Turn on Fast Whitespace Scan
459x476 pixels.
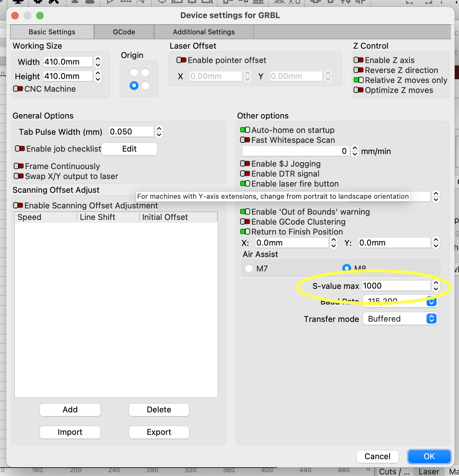coord(245,140)
